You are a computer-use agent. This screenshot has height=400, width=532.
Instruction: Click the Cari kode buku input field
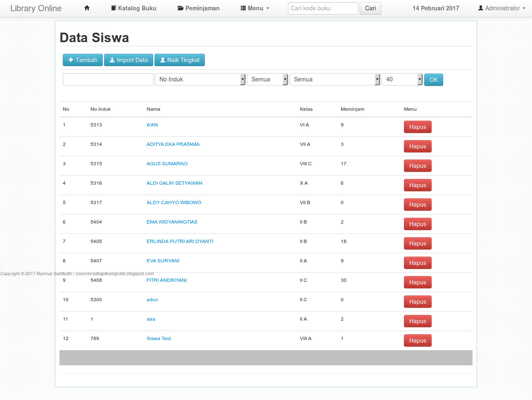pyautogui.click(x=323, y=8)
